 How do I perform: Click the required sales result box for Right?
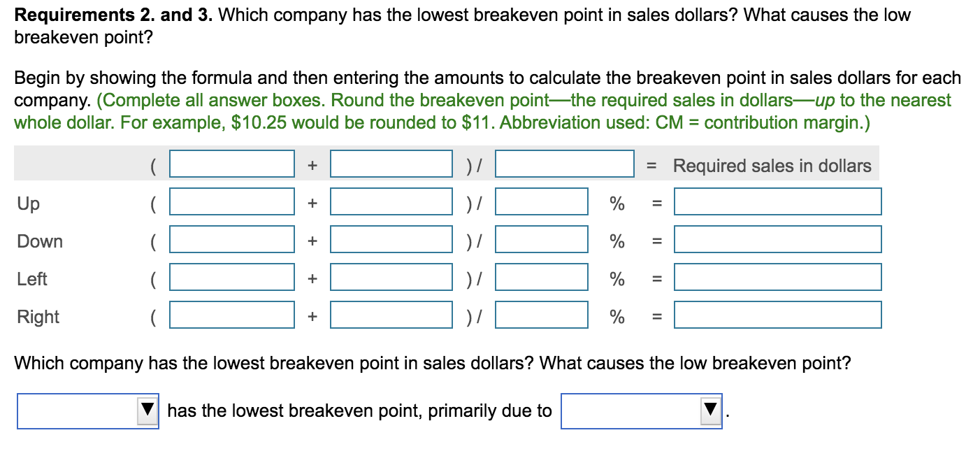pos(777,315)
